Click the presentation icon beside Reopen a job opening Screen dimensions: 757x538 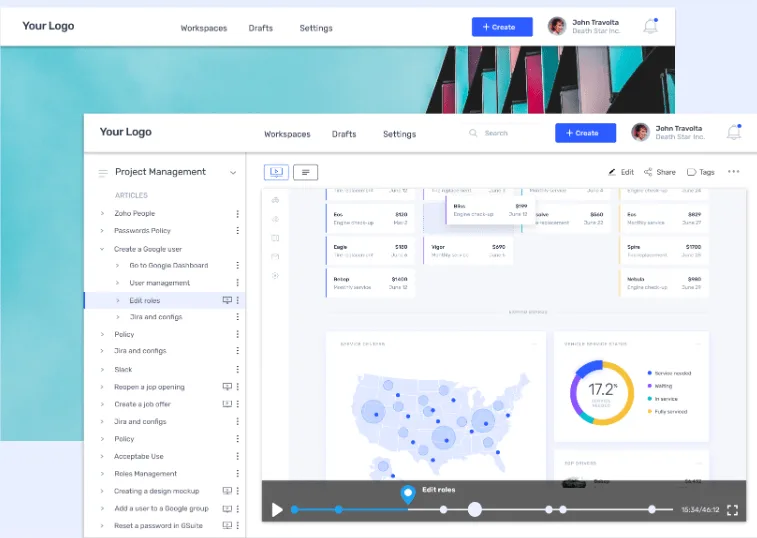pyautogui.click(x=227, y=387)
